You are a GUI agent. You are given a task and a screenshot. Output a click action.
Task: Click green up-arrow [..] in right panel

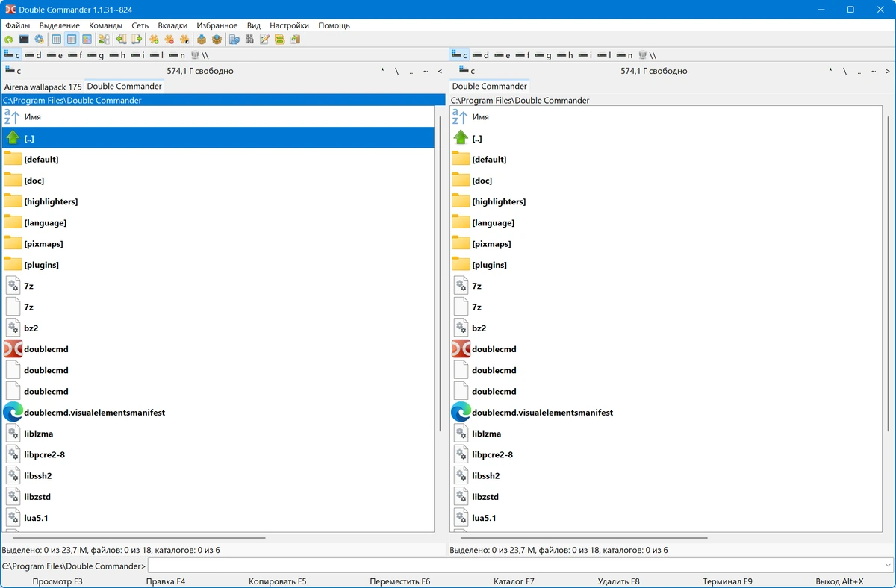pos(461,138)
